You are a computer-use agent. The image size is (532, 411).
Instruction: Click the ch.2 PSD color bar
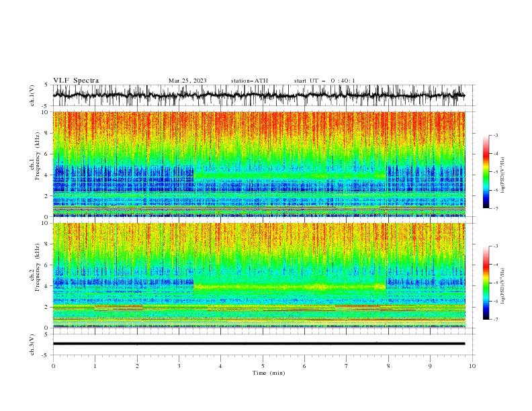click(x=486, y=283)
